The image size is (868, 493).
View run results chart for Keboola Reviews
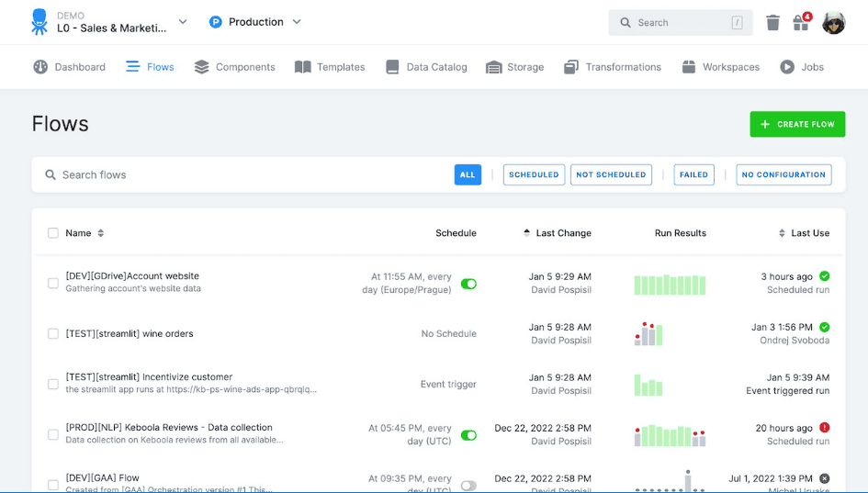(x=670, y=436)
